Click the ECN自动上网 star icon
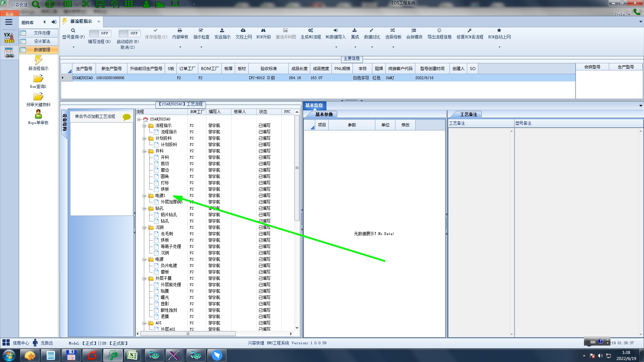644x362 pixels. click(x=499, y=31)
